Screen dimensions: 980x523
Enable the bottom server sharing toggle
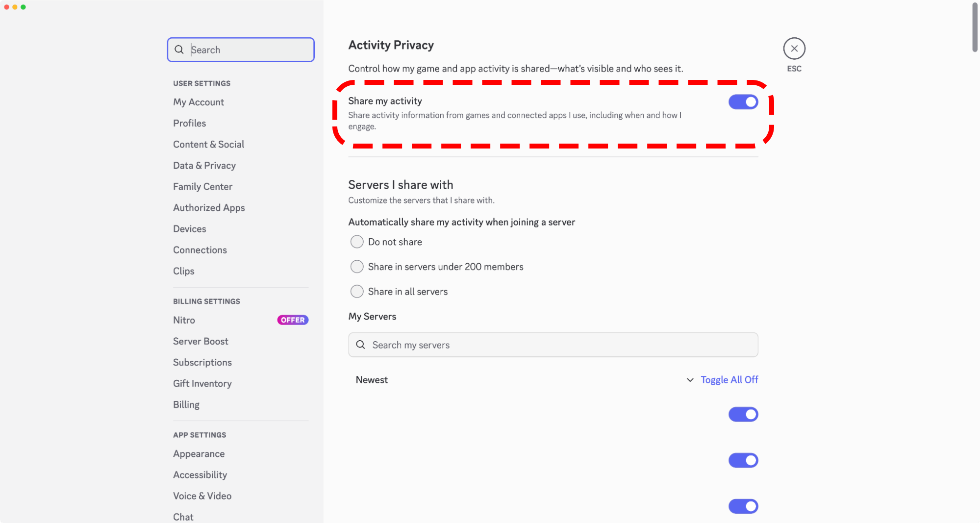coord(743,506)
